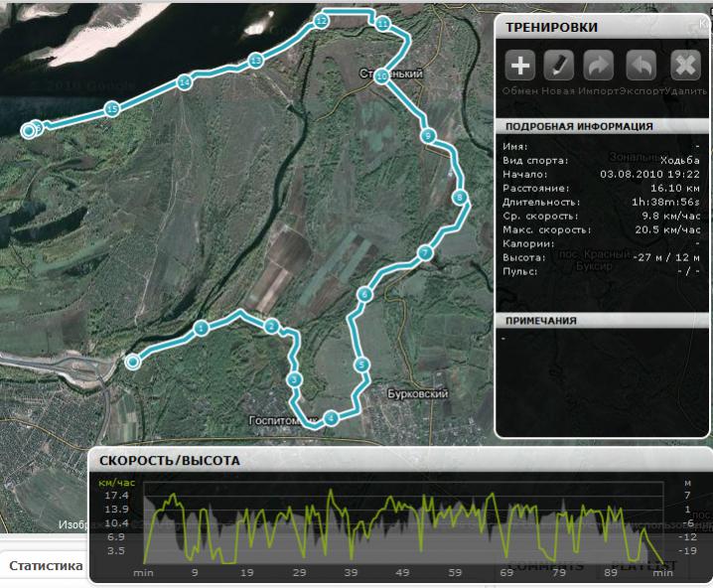Viewport: 713px width, 588px height.
Task: Expand the Примечания section header
Action: tap(603, 321)
